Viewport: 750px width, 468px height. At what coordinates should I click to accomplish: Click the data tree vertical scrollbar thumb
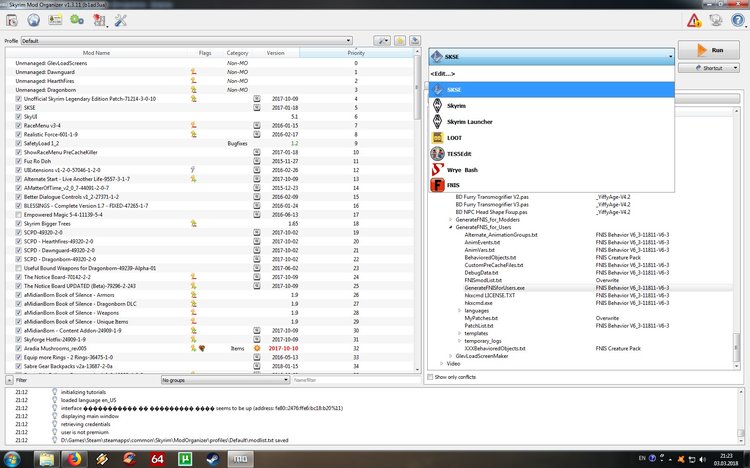[737, 348]
